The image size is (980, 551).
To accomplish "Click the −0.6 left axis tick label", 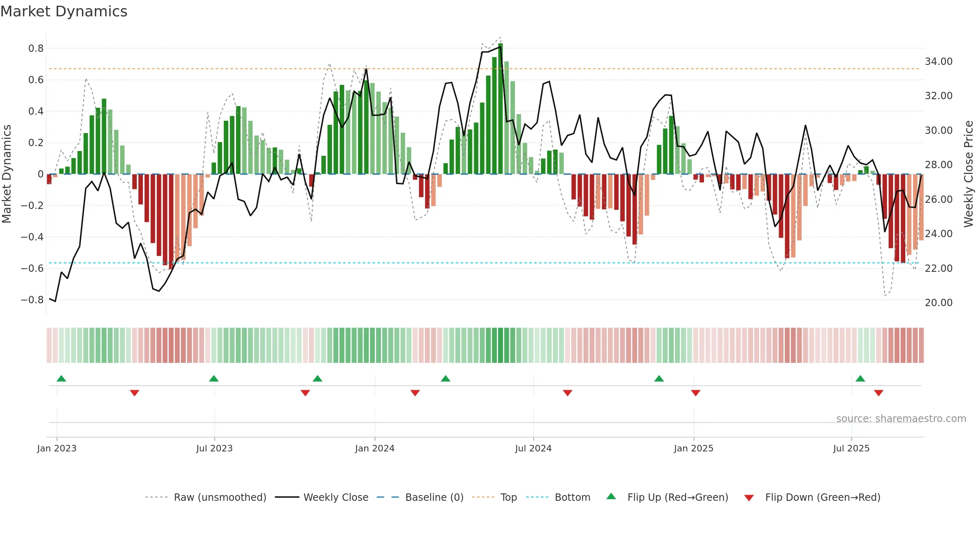I will (x=32, y=268).
